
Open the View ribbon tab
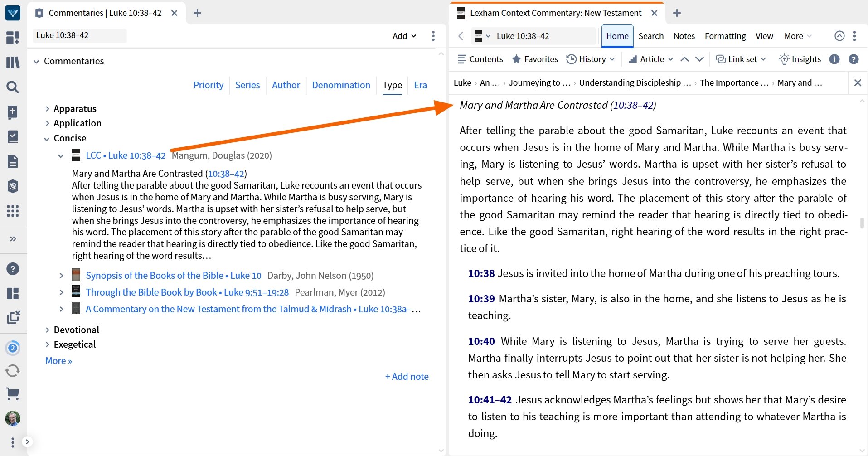click(764, 36)
